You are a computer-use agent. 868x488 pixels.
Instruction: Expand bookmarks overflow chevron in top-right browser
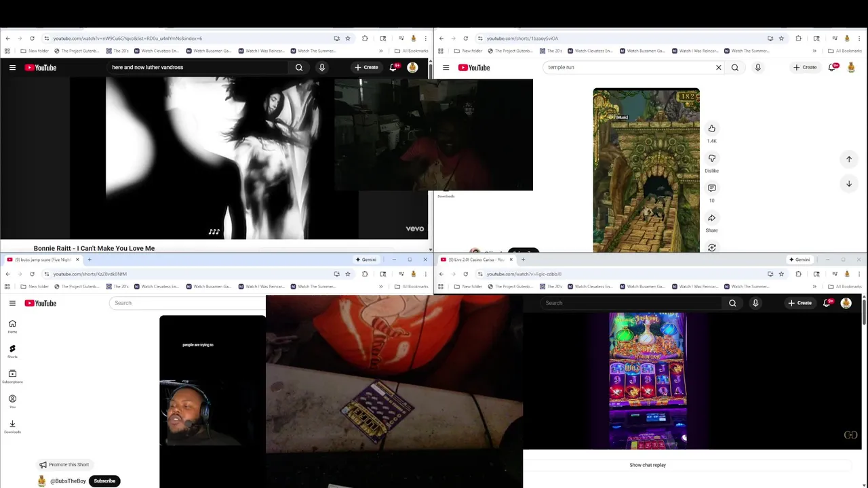(814, 51)
